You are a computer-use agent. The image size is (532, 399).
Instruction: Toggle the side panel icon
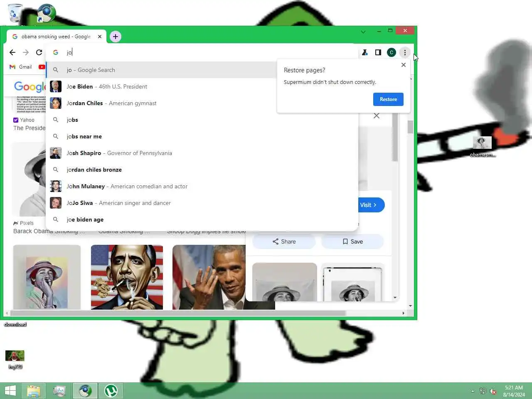(x=378, y=52)
